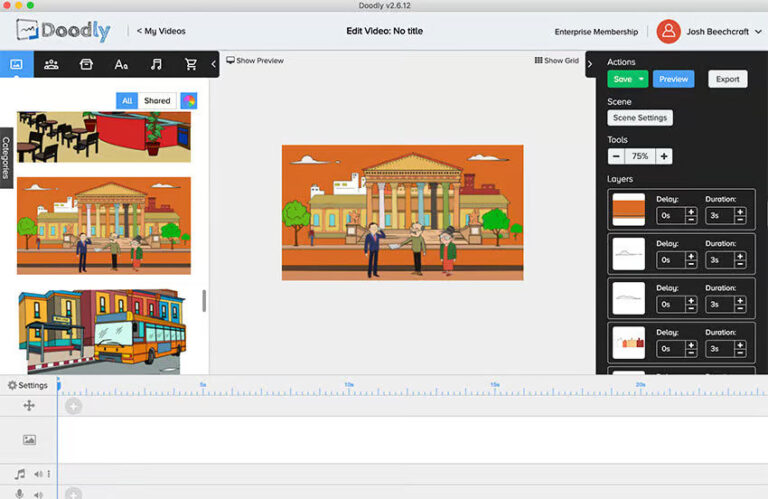The image size is (768, 499).
Task: Click the asset panel scrollbar handle
Action: click(204, 301)
